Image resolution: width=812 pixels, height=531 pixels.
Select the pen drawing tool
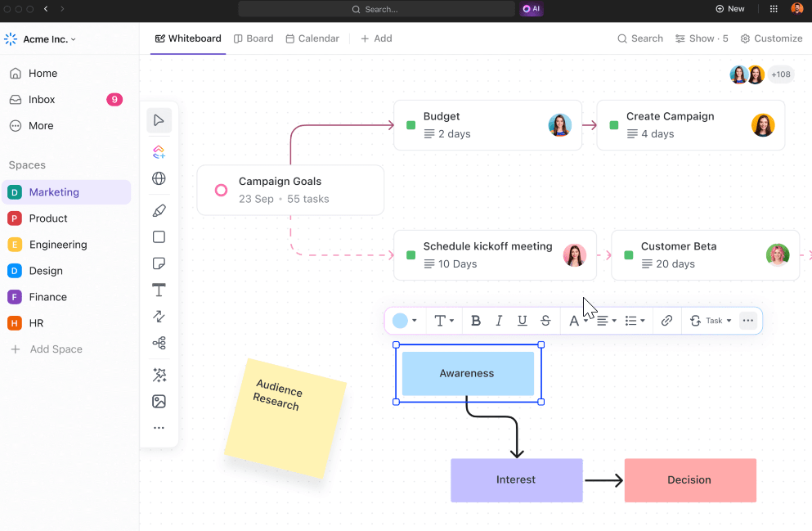point(159,210)
